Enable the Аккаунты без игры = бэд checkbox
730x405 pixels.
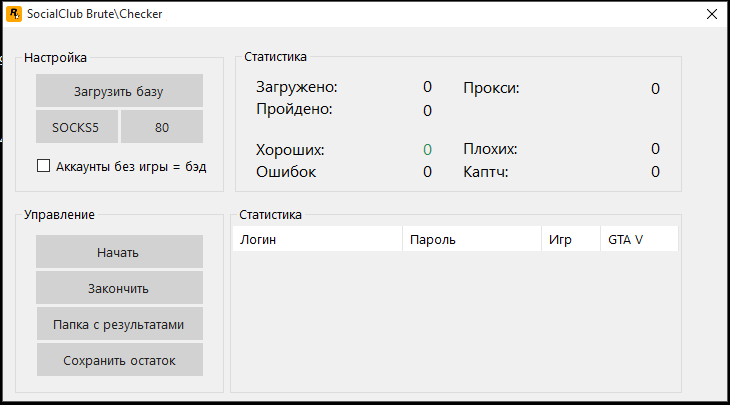(43, 166)
